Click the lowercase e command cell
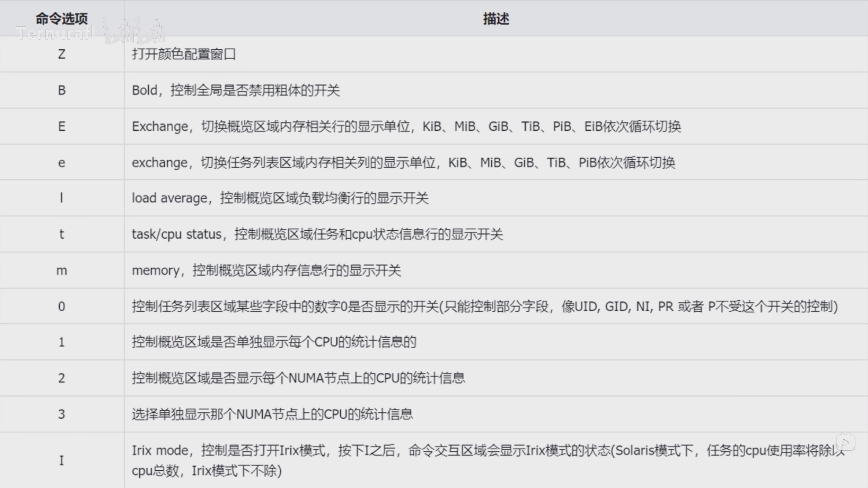The image size is (868, 488). [62, 163]
